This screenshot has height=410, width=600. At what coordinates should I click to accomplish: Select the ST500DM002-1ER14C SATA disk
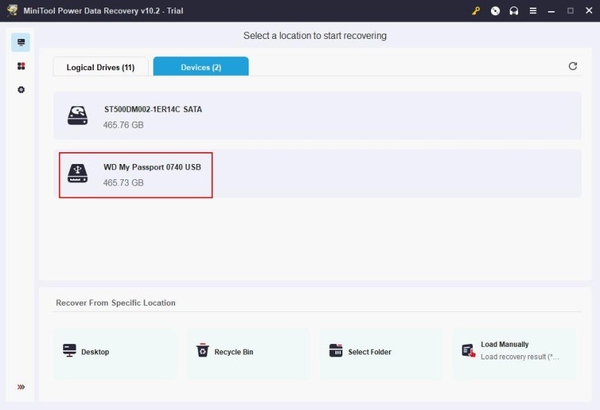317,116
